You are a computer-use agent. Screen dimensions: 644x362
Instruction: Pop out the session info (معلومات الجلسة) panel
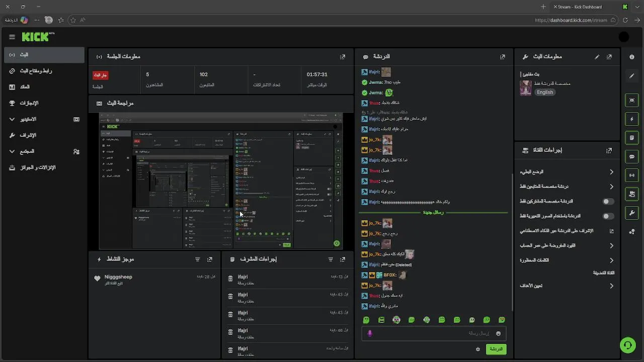[x=343, y=57]
